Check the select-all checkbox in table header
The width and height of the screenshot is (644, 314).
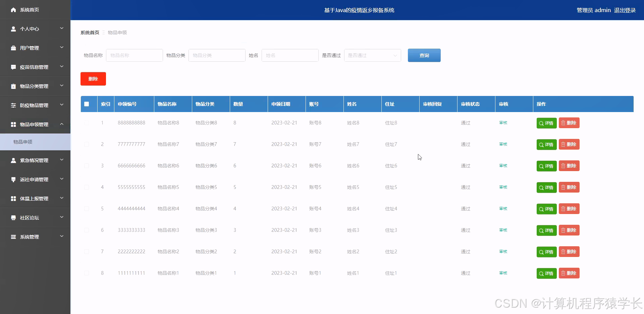pyautogui.click(x=87, y=104)
